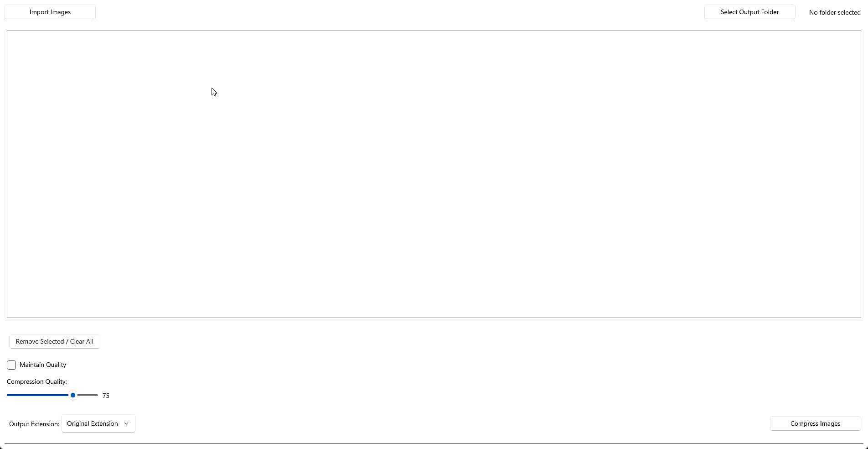The height and width of the screenshot is (449, 868).
Task: Click the chevron arrow beside Original Extension
Action: [x=126, y=423]
